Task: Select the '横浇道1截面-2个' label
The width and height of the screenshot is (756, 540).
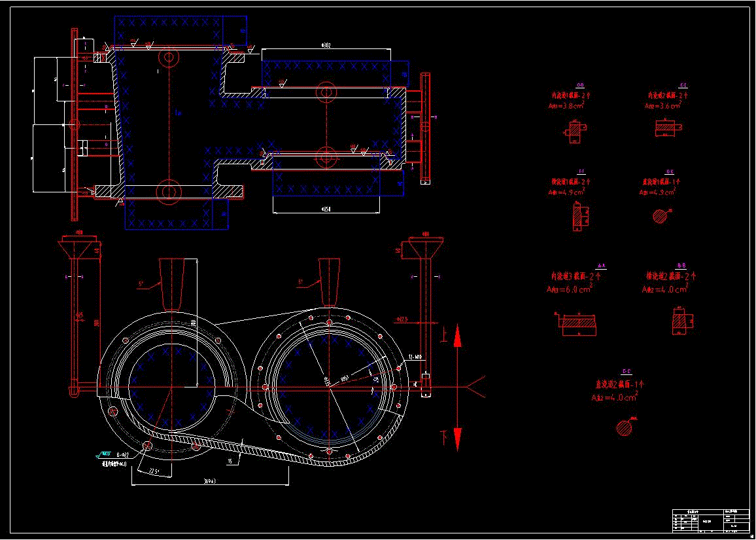Action: click(571, 182)
